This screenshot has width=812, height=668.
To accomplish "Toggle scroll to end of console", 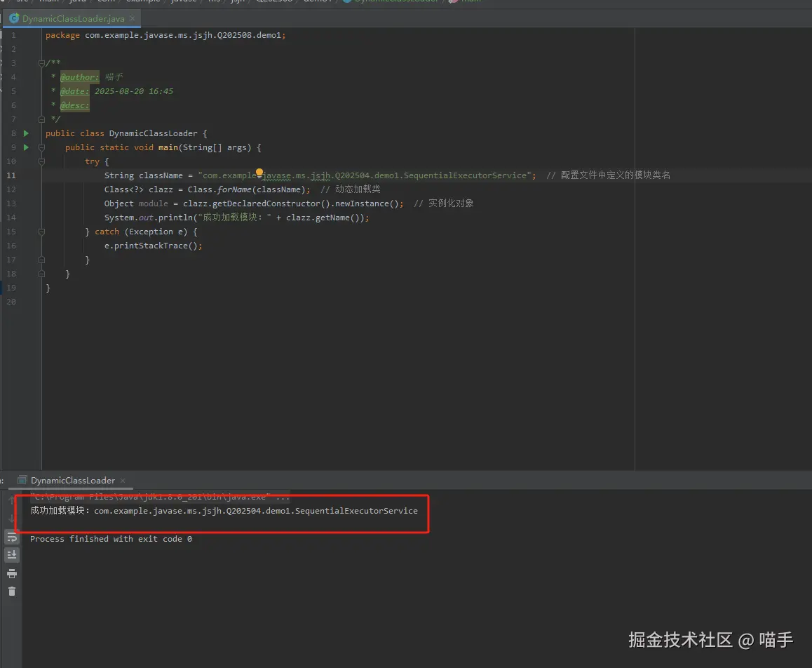I will [12, 555].
